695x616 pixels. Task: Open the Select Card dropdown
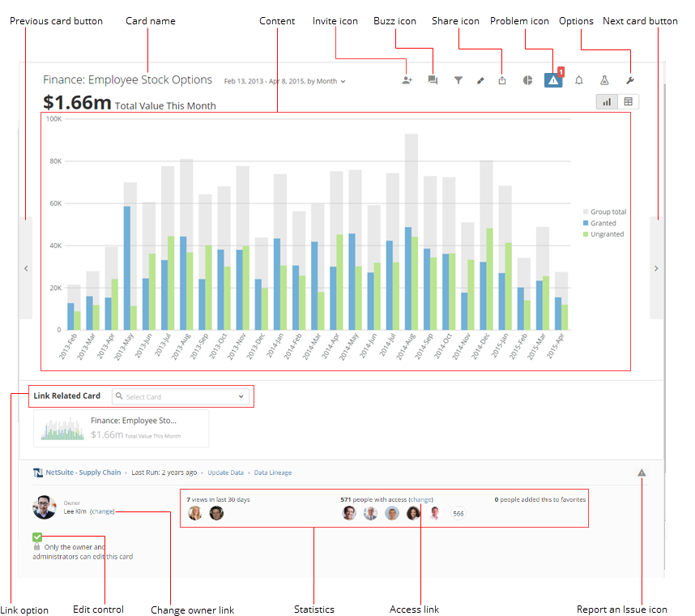(x=181, y=396)
